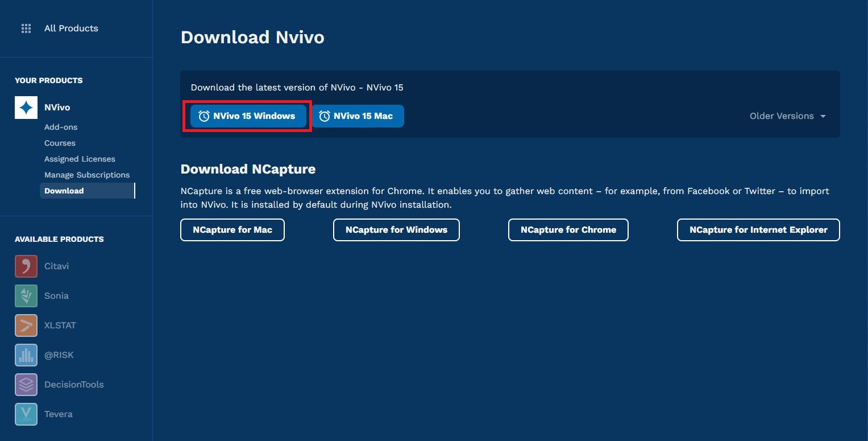Click NCapture for Windows button

tap(396, 230)
